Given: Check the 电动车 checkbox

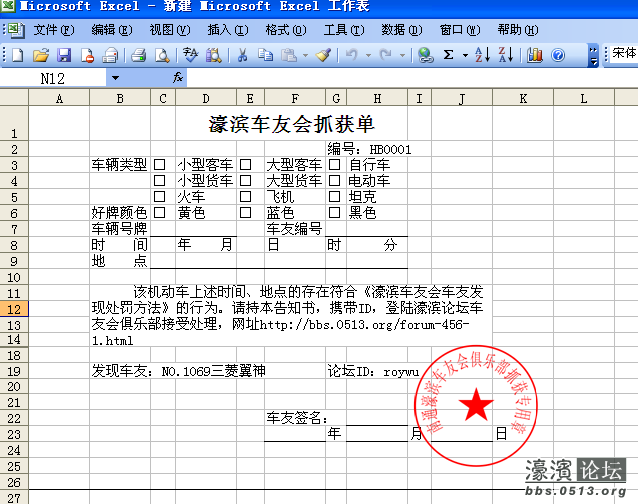Looking at the screenshot, I should (334, 181).
